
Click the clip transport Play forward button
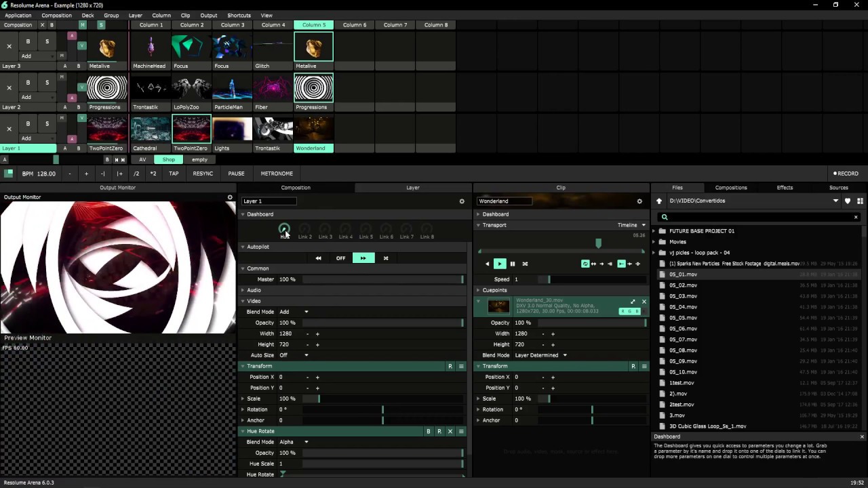(500, 264)
